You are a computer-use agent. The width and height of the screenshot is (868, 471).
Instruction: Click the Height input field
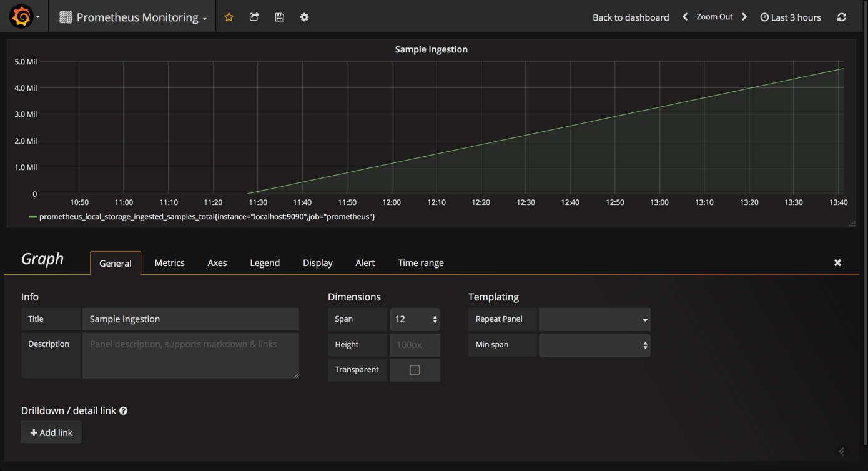click(x=415, y=345)
